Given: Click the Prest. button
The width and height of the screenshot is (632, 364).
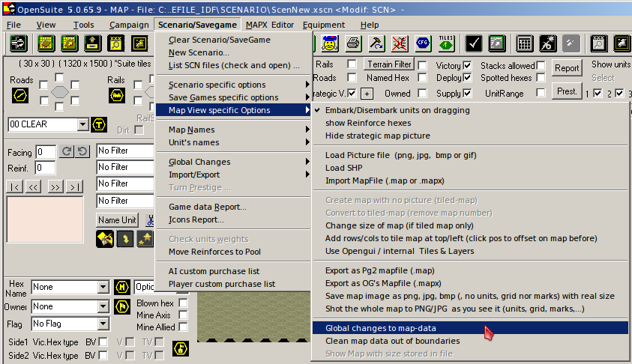Looking at the screenshot, I should (x=567, y=91).
